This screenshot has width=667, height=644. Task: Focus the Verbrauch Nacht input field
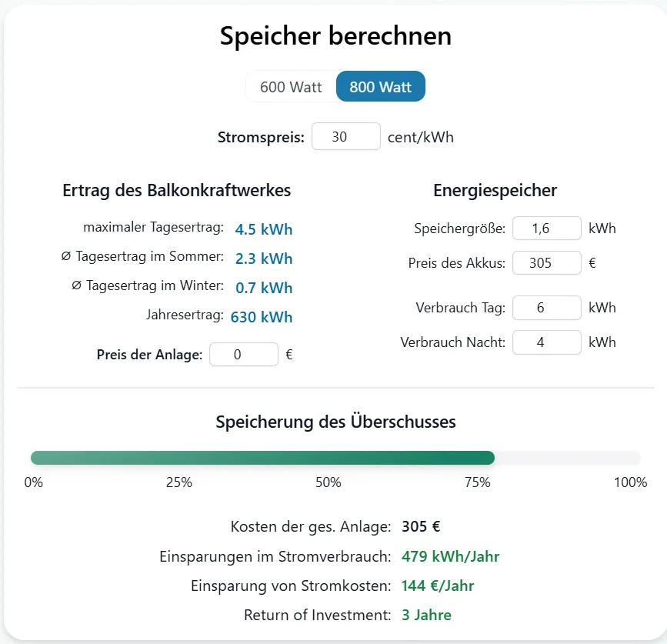(x=546, y=342)
